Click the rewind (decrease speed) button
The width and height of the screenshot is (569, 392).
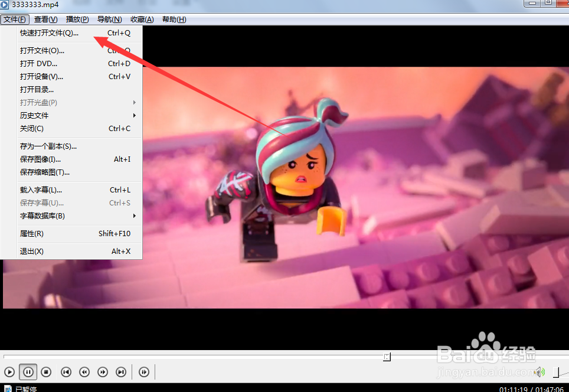[84, 372]
